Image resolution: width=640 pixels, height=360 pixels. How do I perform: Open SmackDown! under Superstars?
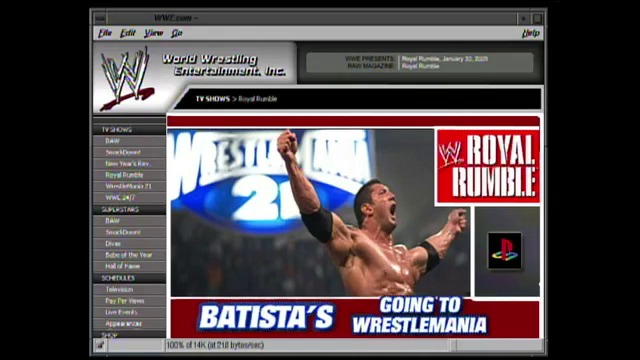(x=123, y=232)
